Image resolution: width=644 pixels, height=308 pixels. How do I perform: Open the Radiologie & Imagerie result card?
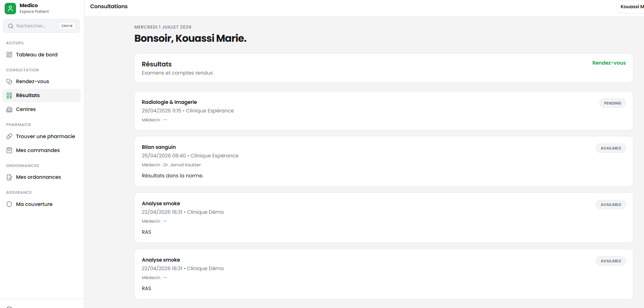click(383, 111)
